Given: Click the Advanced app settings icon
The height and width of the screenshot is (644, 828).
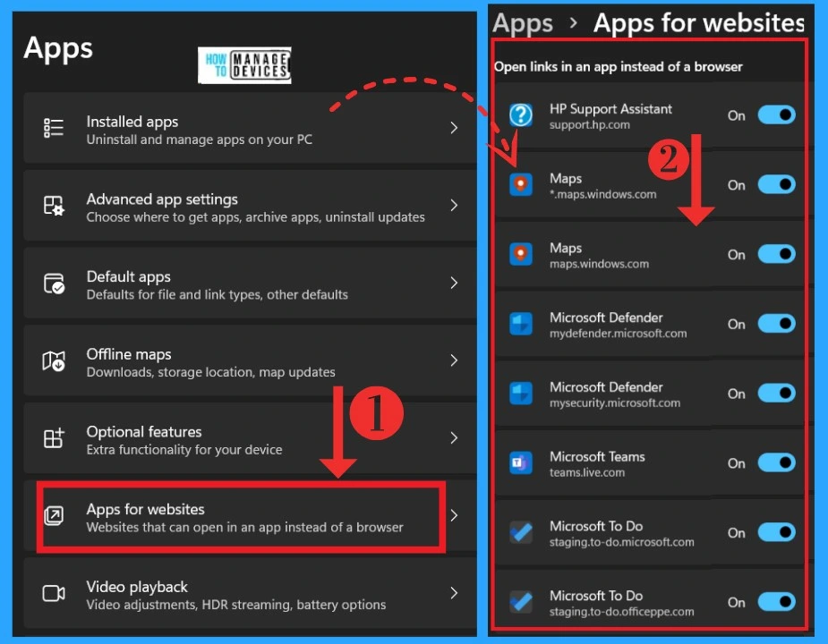Looking at the screenshot, I should tap(54, 206).
